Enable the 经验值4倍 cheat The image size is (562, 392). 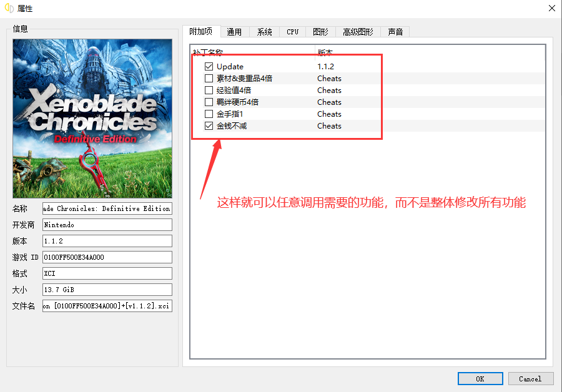[x=209, y=90]
